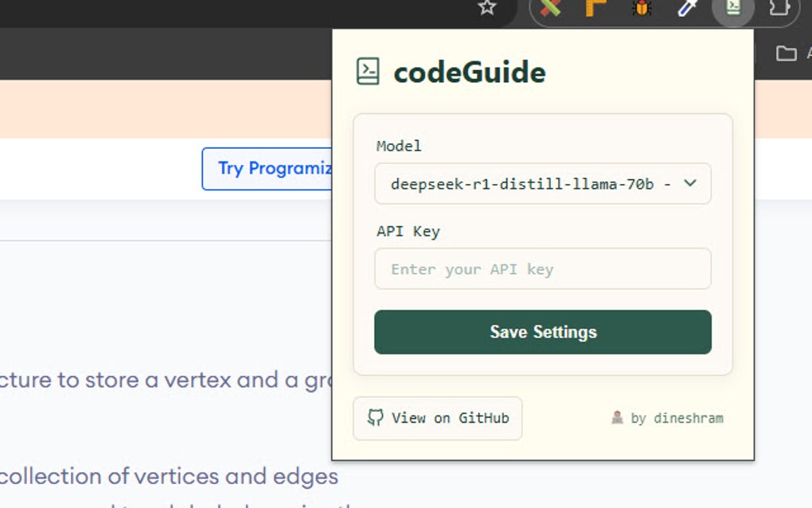
Task: Click inside the API Key input field
Action: (543, 269)
